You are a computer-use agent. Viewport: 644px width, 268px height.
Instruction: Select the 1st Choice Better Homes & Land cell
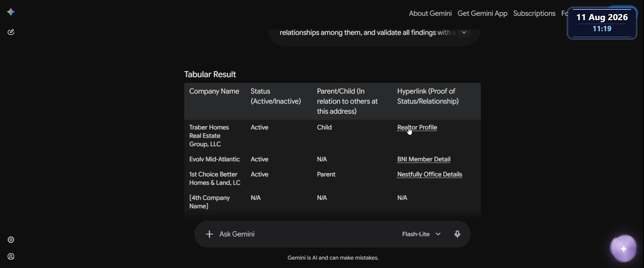point(215,179)
